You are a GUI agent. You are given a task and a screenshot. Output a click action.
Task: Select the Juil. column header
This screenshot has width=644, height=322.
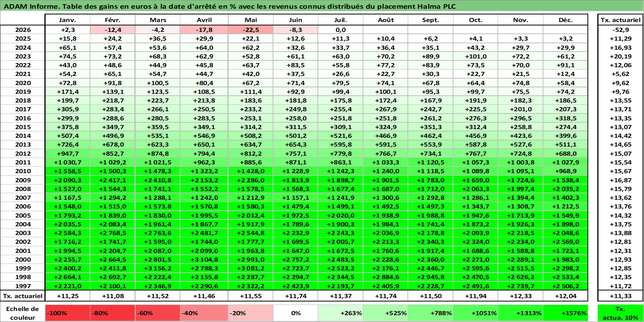(x=341, y=20)
